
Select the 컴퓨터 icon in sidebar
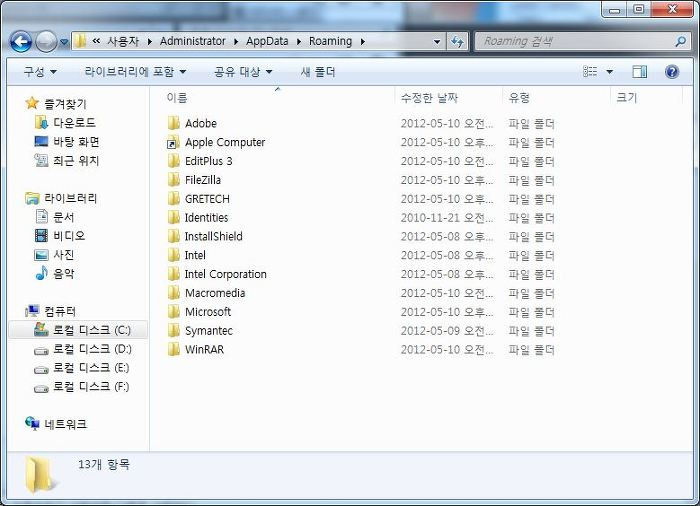point(32,310)
